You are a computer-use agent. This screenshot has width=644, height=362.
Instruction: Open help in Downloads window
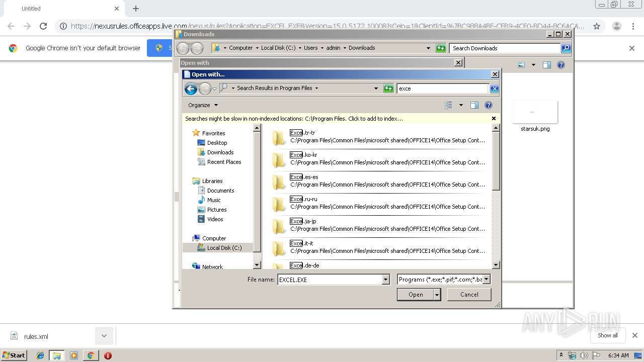(561, 65)
